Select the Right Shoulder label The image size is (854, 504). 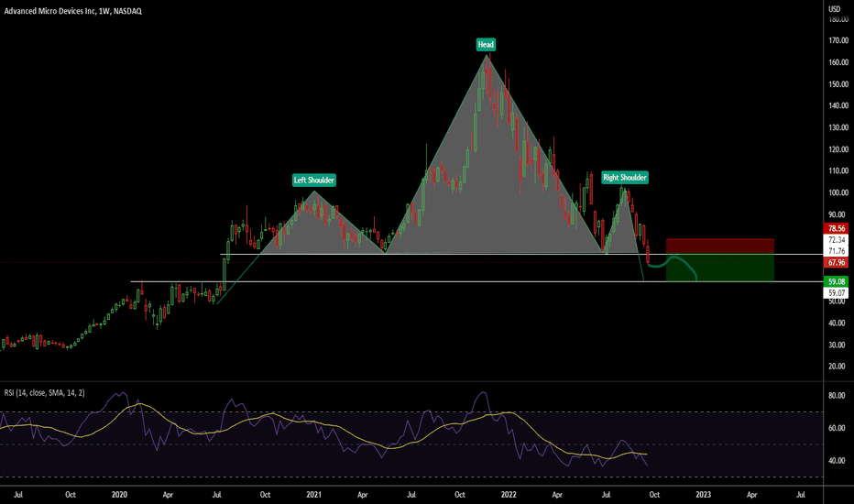pos(625,177)
